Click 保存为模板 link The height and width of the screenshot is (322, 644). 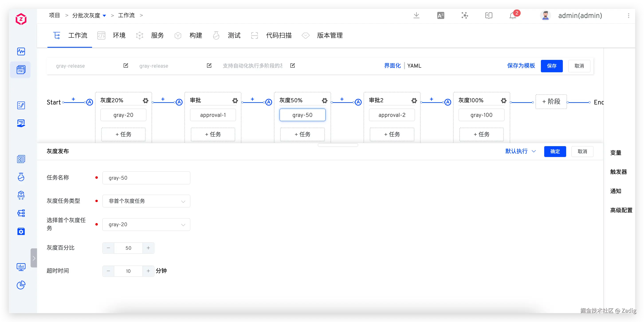(x=521, y=66)
